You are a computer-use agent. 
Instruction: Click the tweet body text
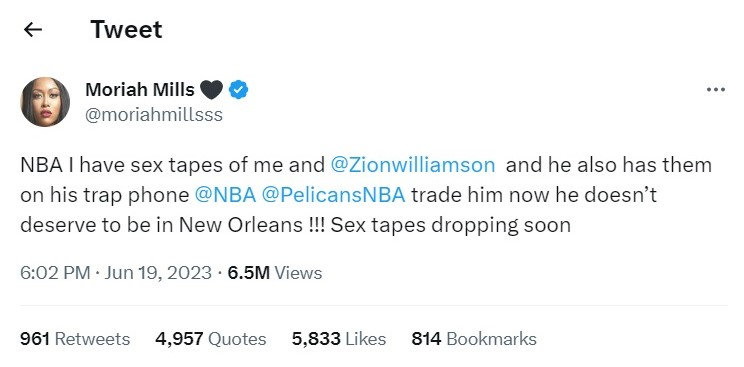coord(366,195)
